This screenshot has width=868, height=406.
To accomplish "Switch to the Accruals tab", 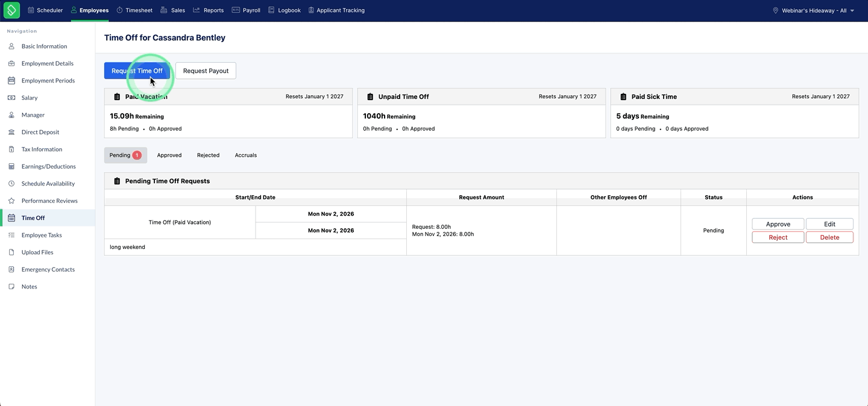I will [x=246, y=155].
